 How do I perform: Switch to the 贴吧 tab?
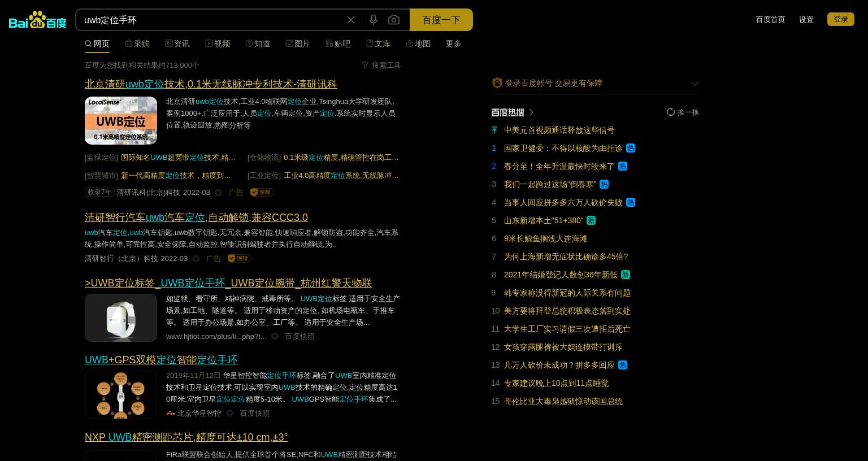click(x=338, y=44)
